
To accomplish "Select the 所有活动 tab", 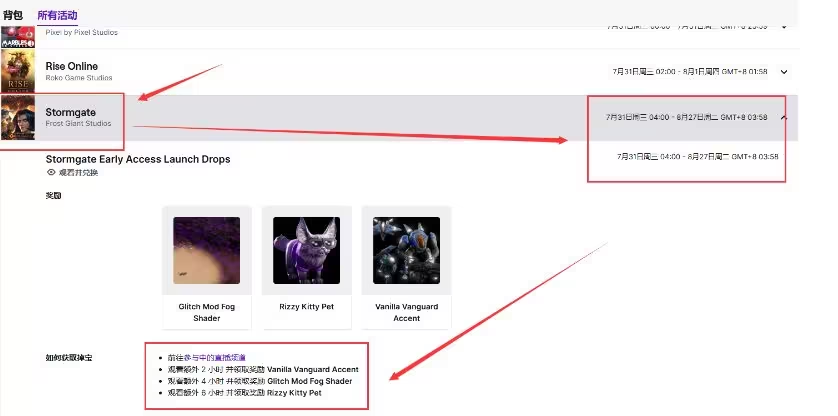I will coord(57,15).
